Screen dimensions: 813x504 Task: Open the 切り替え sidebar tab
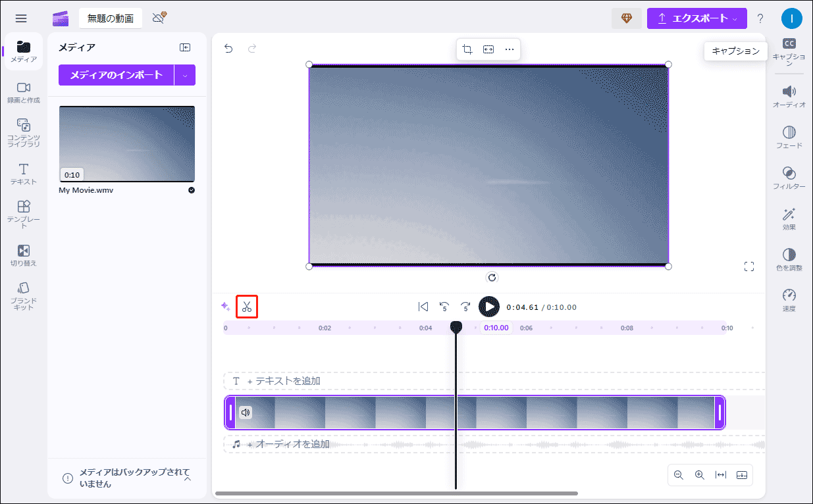point(24,256)
